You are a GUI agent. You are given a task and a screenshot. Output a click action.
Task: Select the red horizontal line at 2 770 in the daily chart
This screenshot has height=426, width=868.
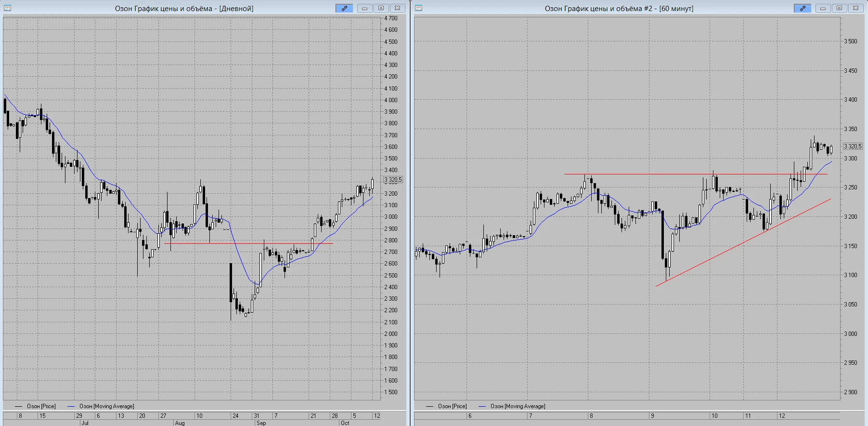pyautogui.click(x=248, y=243)
